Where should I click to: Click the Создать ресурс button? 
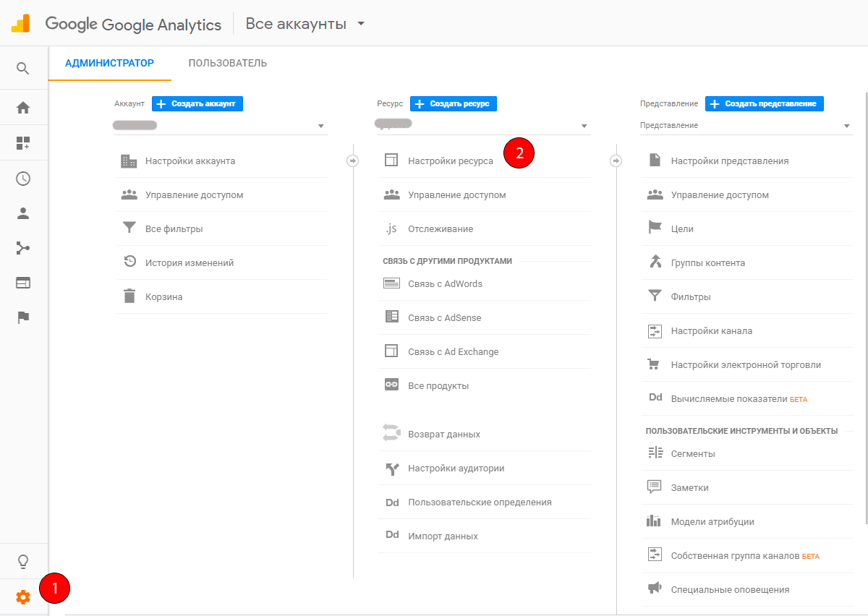coord(454,104)
